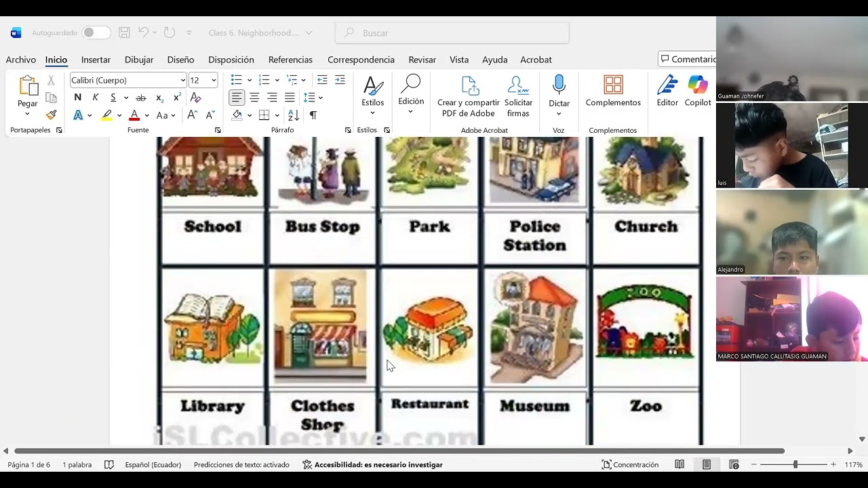Click the red font color button
The height and width of the screenshot is (488, 868).
[134, 115]
